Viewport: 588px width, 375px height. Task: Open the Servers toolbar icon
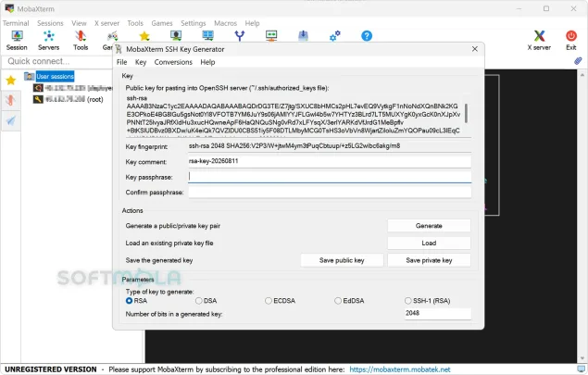49,41
